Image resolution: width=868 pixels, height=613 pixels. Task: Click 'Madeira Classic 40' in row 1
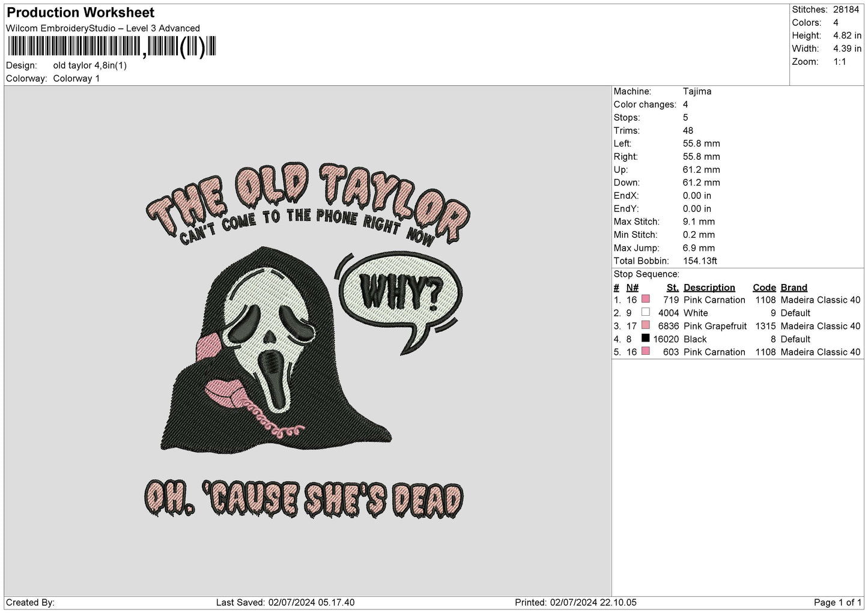click(821, 300)
